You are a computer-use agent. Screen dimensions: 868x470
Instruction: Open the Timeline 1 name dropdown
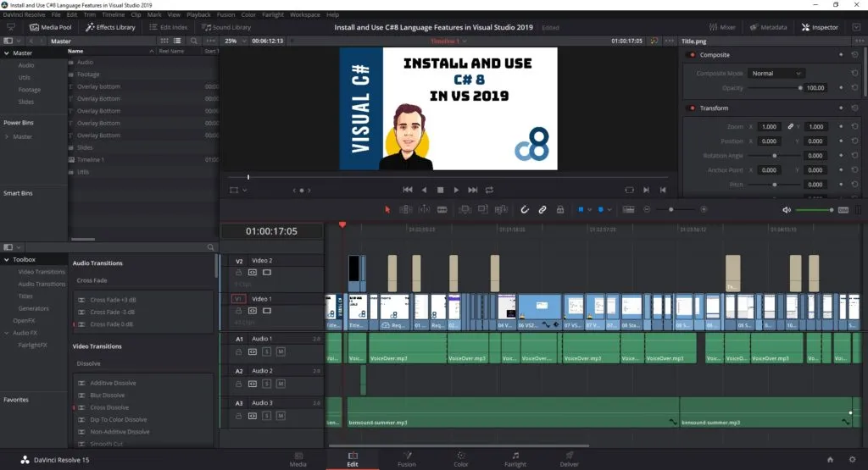coord(449,41)
